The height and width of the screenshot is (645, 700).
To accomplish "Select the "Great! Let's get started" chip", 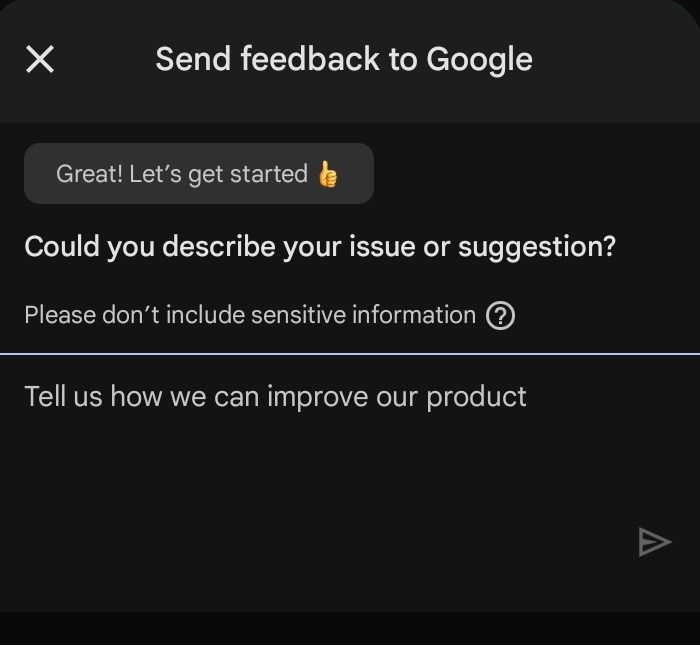I will [198, 174].
